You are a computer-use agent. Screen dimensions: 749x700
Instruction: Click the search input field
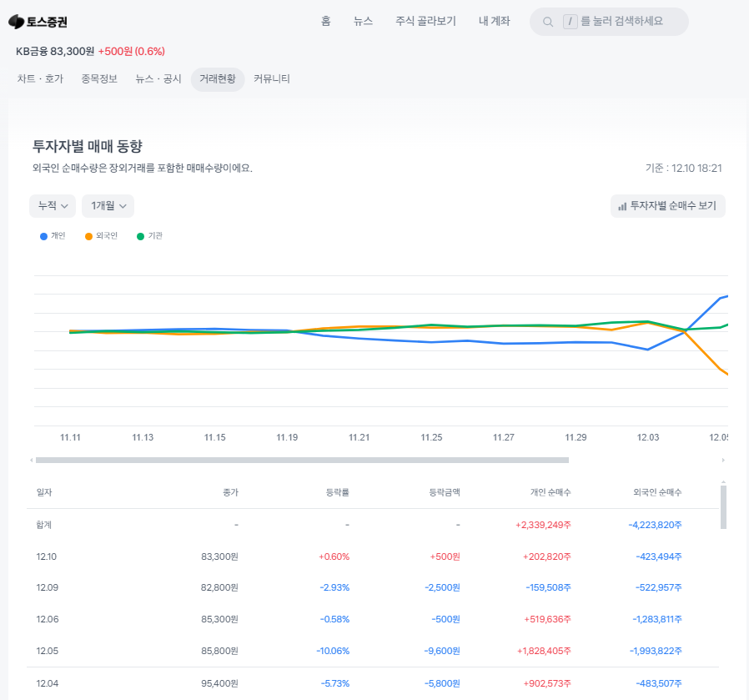point(609,22)
